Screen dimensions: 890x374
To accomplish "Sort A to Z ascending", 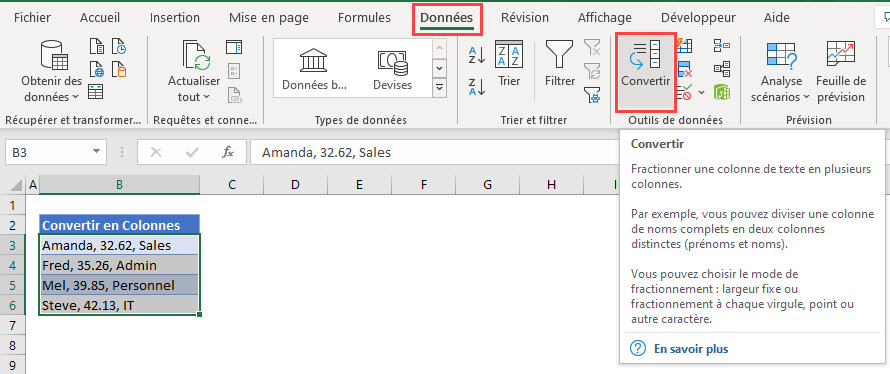I will pos(477,54).
